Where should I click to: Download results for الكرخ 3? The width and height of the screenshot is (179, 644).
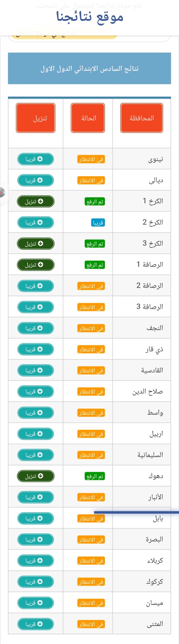tap(35, 244)
